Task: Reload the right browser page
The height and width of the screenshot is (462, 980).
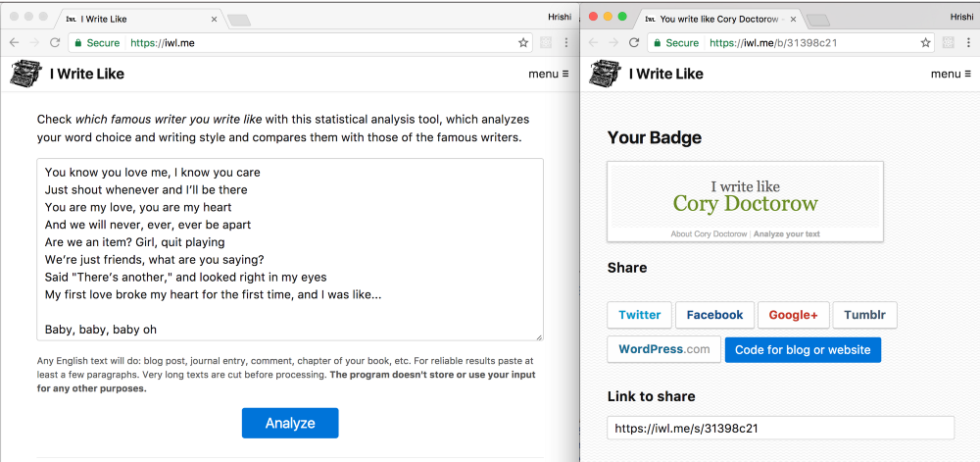Action: coord(634,43)
